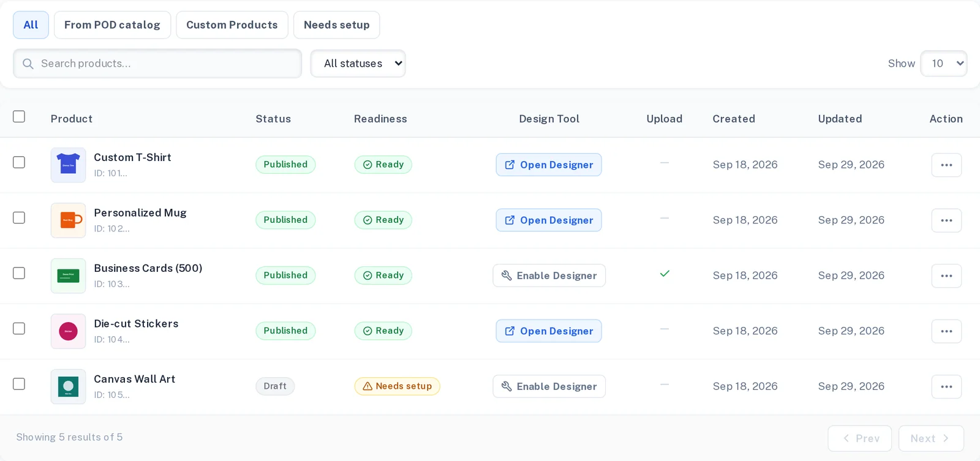Click the upload checkmark for Business Cards (500)
980x461 pixels.
click(x=665, y=274)
